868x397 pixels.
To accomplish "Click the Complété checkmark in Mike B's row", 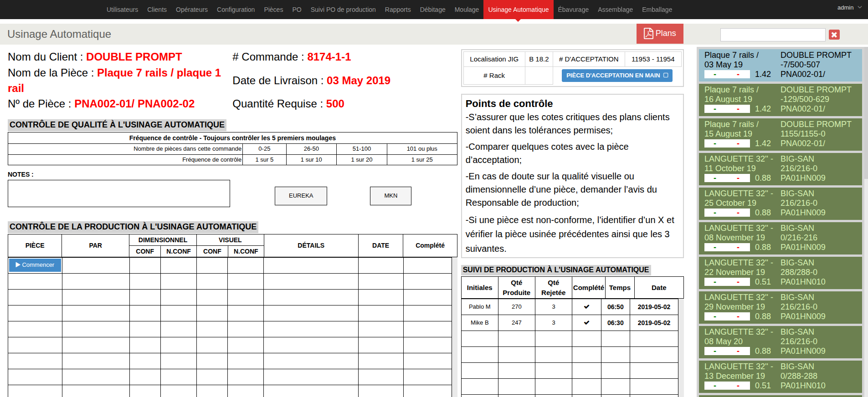I will (x=586, y=323).
